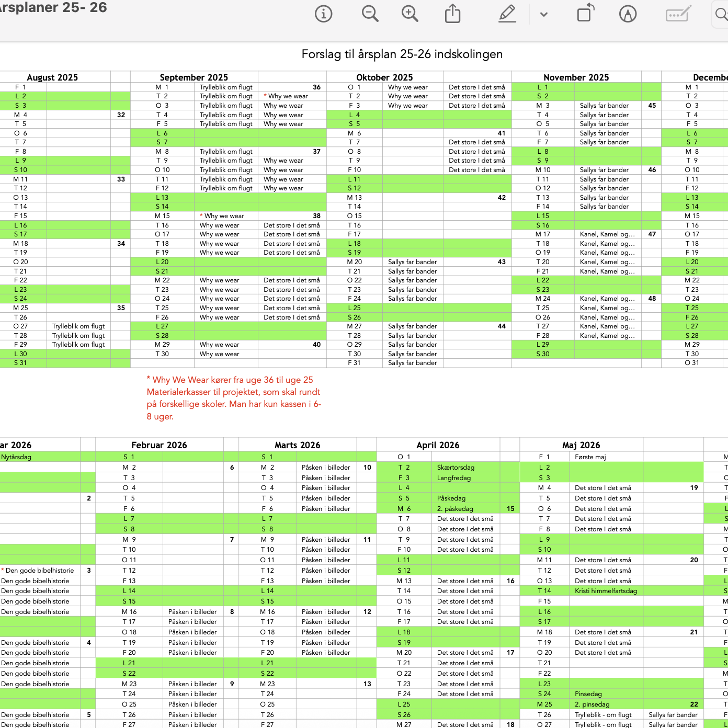
Task: Click the 'September 2025' month header
Action: click(x=194, y=77)
